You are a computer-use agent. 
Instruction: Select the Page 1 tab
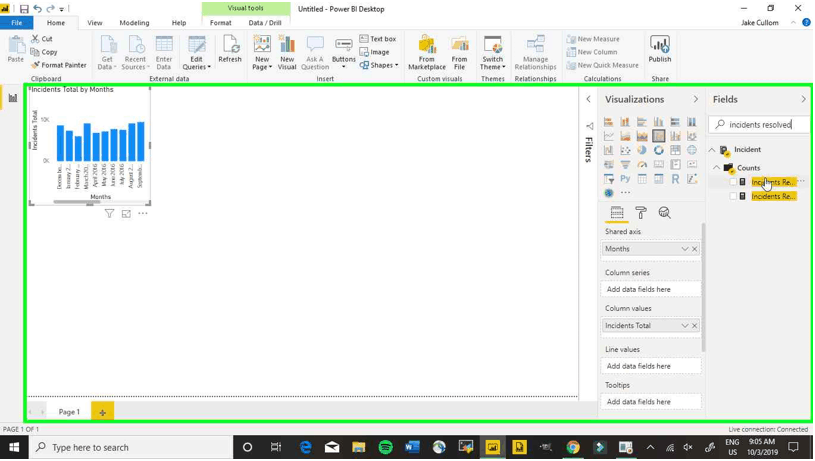[69, 412]
